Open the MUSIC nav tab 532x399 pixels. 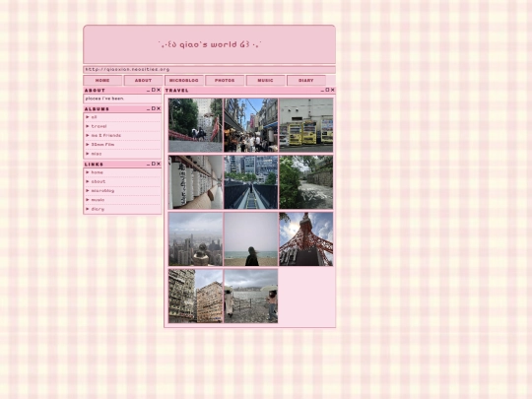[x=265, y=81]
